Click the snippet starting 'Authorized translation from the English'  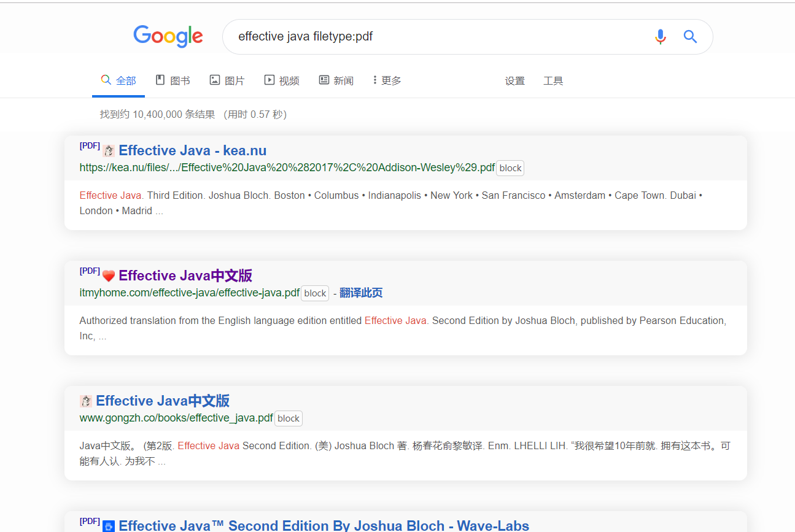[x=403, y=328]
